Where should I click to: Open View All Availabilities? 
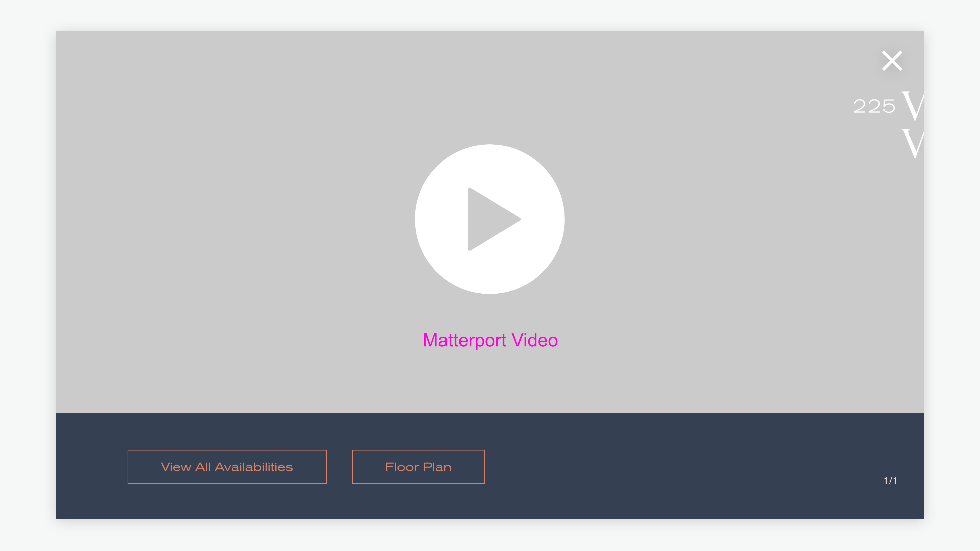227,467
